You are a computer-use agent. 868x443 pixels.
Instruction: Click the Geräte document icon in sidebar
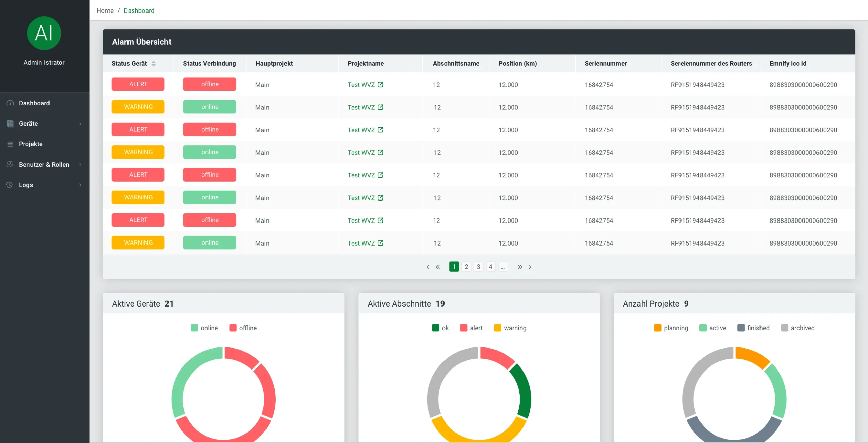[9, 123]
